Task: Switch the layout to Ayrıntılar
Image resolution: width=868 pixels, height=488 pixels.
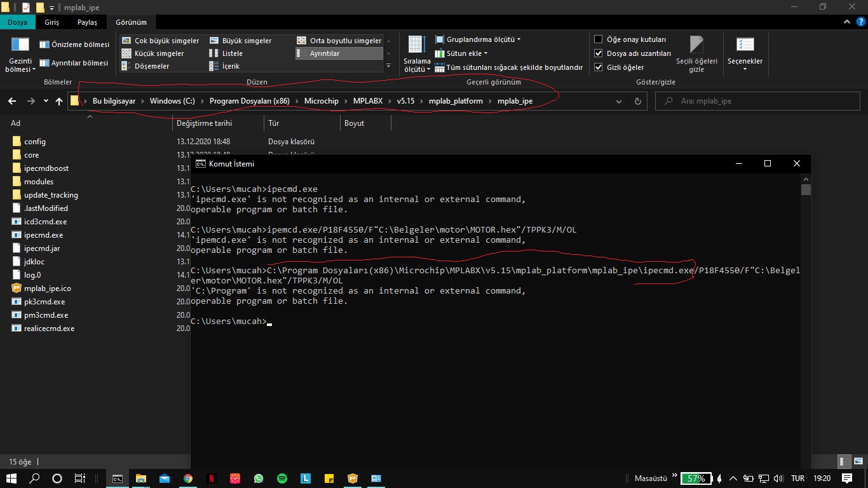Action: 339,53
